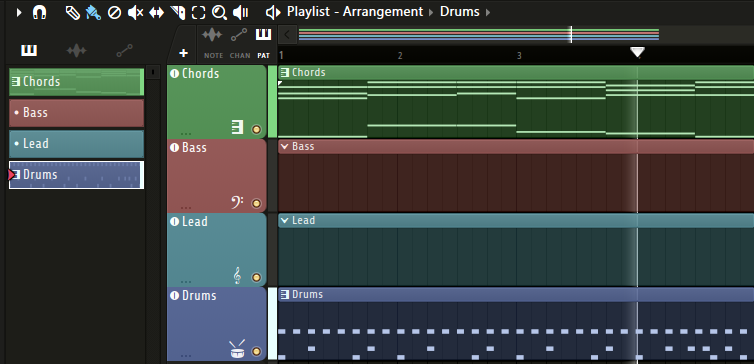Click the treble clef icon on Lead track
The height and width of the screenshot is (364, 754).
237,276
